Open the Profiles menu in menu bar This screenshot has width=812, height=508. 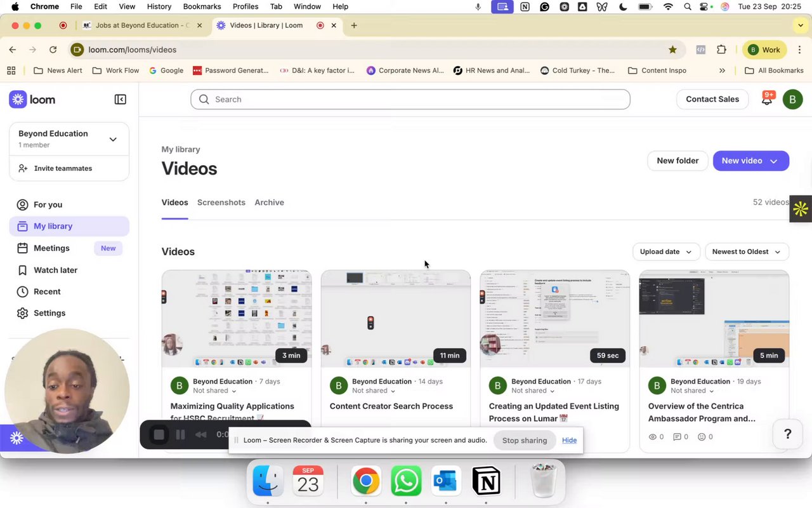pyautogui.click(x=246, y=6)
